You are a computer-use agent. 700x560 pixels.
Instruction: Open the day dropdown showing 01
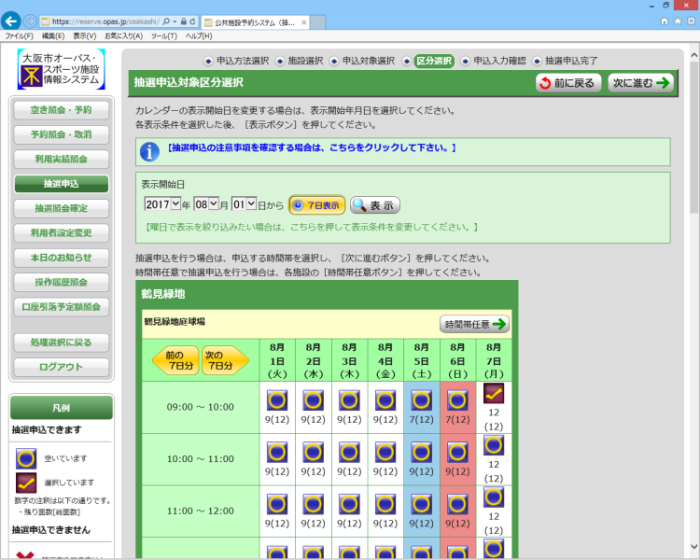click(244, 204)
